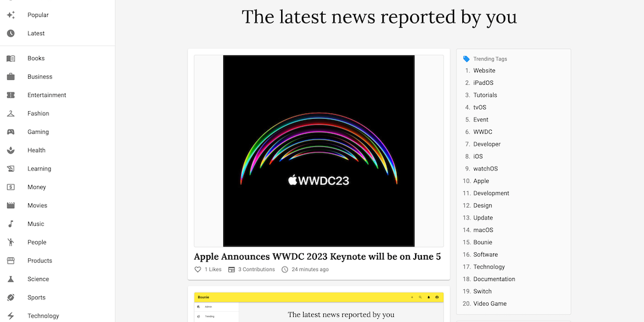Click the Health lotus icon
644x322 pixels.
click(x=11, y=150)
